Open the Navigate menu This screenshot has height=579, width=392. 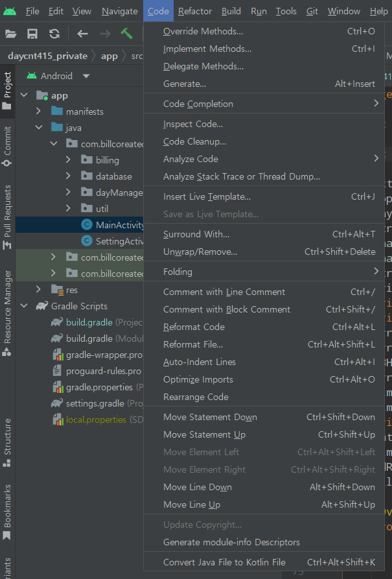(x=120, y=12)
